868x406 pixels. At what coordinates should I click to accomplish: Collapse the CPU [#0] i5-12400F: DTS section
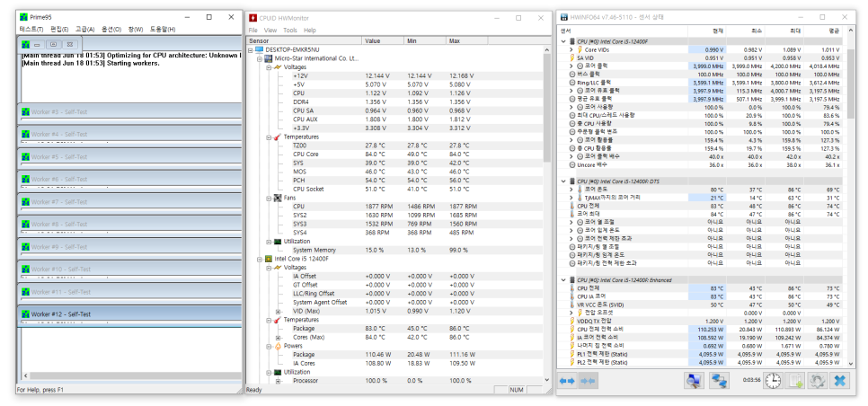(563, 181)
